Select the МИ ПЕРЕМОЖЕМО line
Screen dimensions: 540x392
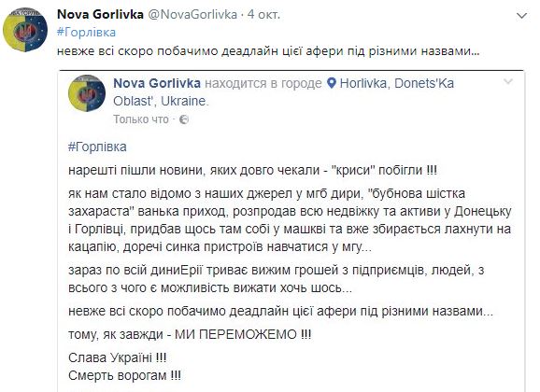coord(190,334)
